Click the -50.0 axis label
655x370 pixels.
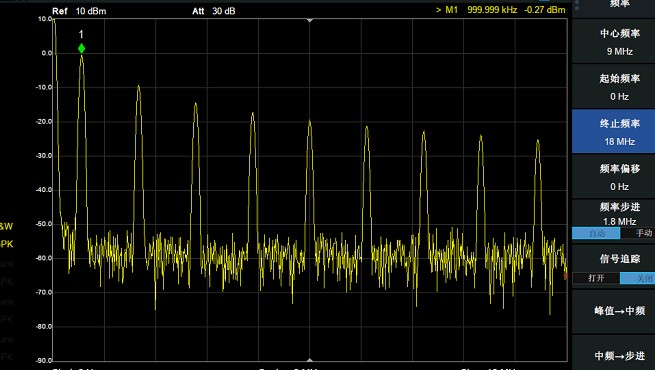(44, 224)
